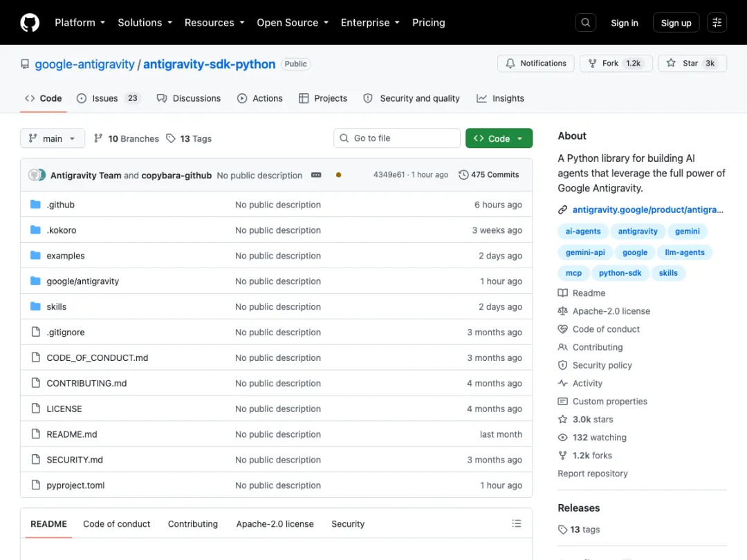Screen dimensions: 747x560
Task: Expand the Enterprise navigation menu
Action: click(370, 22)
